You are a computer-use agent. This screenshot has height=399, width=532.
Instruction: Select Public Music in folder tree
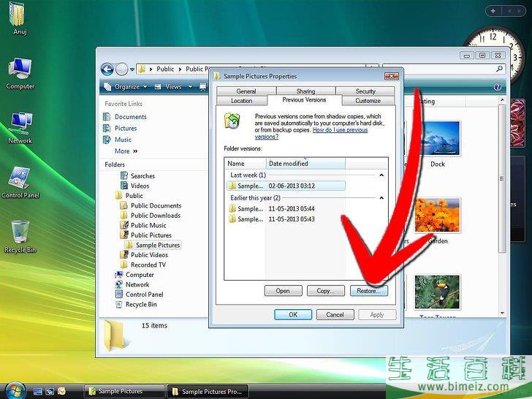coord(143,225)
